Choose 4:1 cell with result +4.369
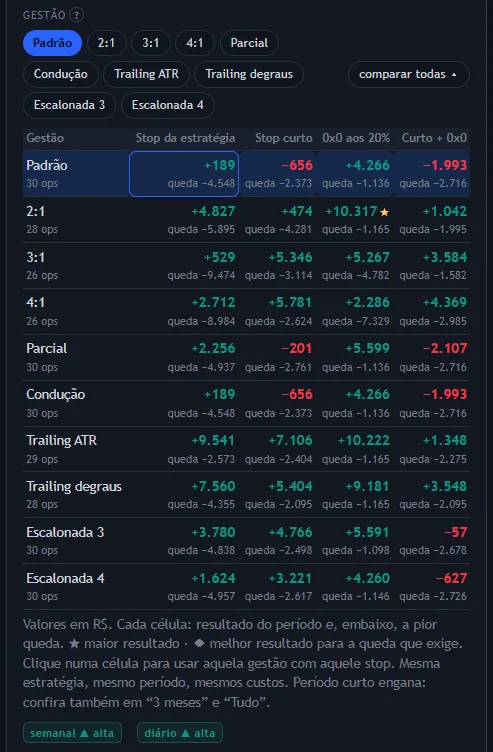 [432, 311]
